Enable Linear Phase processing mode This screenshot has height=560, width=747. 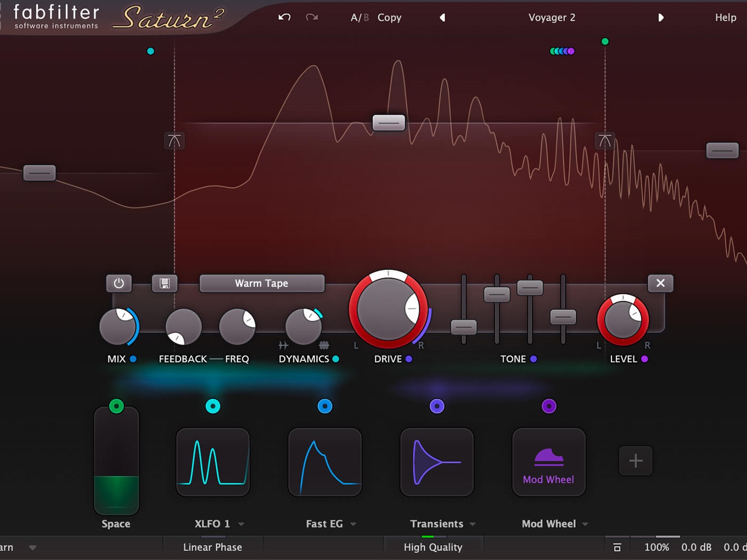pos(212,547)
